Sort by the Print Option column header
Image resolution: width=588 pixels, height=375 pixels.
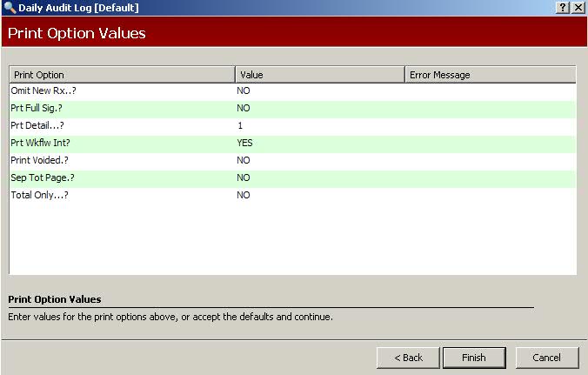pyautogui.click(x=122, y=75)
